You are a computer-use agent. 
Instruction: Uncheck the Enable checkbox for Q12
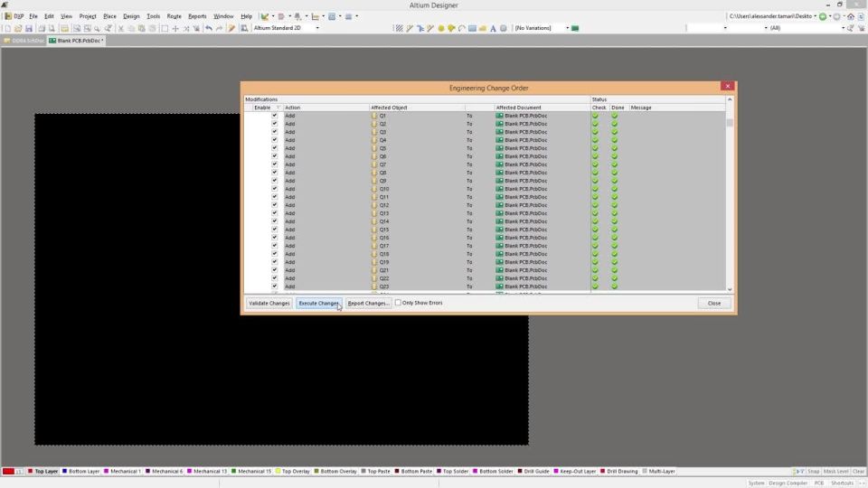click(274, 205)
